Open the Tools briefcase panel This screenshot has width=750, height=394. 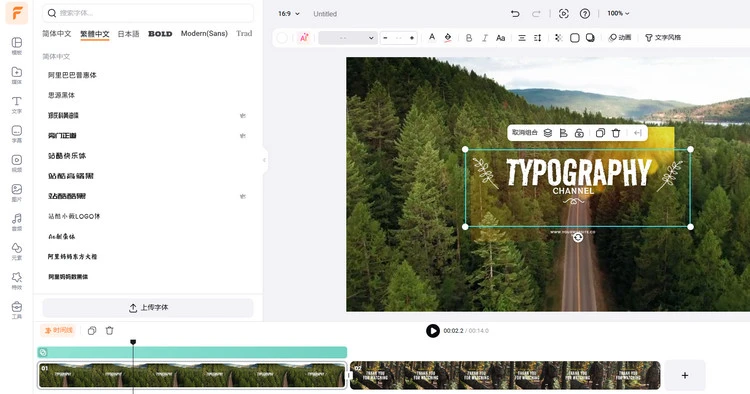click(x=17, y=310)
